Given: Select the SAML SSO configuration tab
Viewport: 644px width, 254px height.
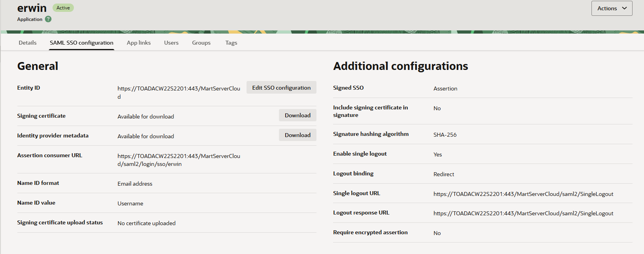Looking at the screenshot, I should tap(81, 43).
